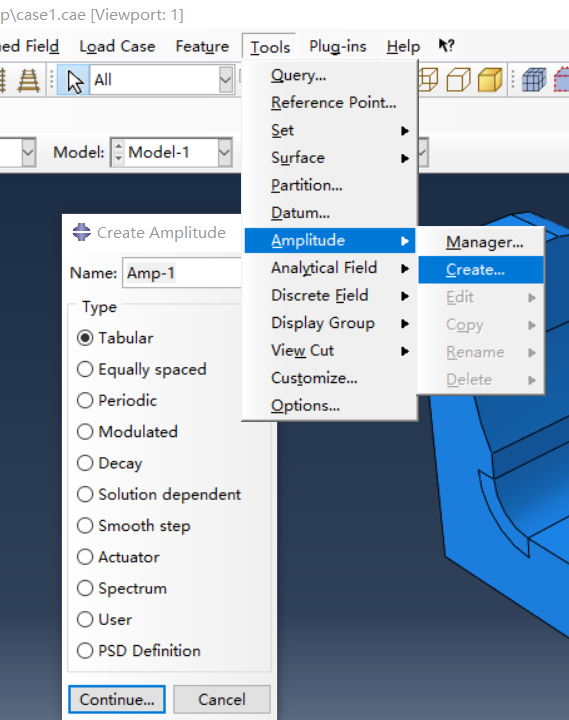The image size is (569, 720).
Task: Expand the Analytical Field submenu
Action: pos(329,268)
